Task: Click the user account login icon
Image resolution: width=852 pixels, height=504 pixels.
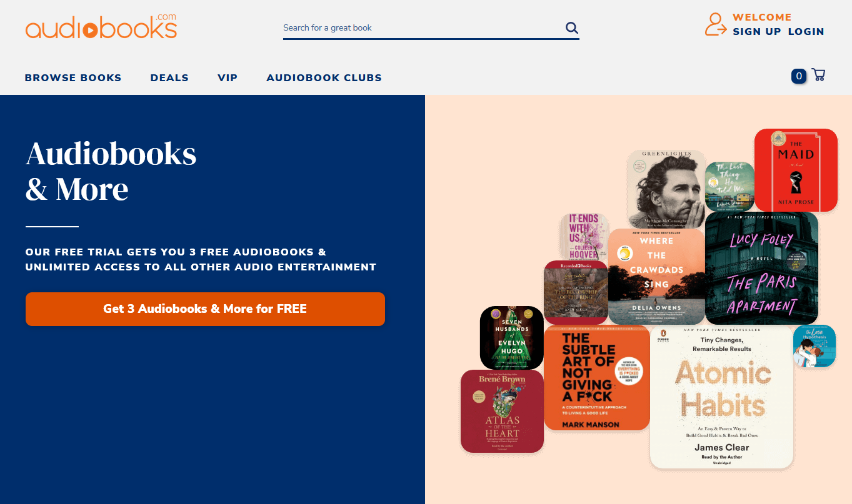Action: (716, 24)
